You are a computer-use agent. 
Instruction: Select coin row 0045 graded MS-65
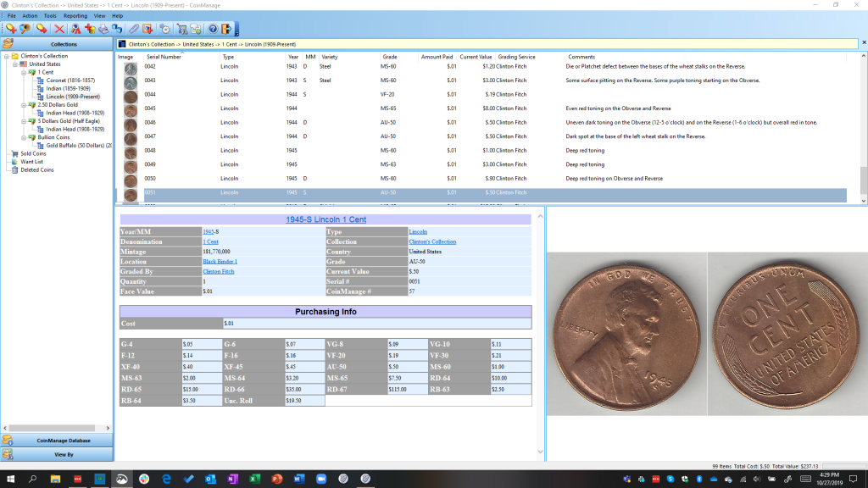click(x=481, y=108)
